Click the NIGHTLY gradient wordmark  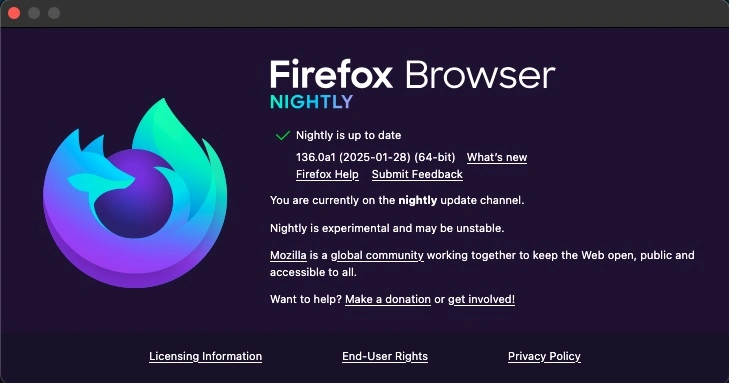(x=311, y=102)
